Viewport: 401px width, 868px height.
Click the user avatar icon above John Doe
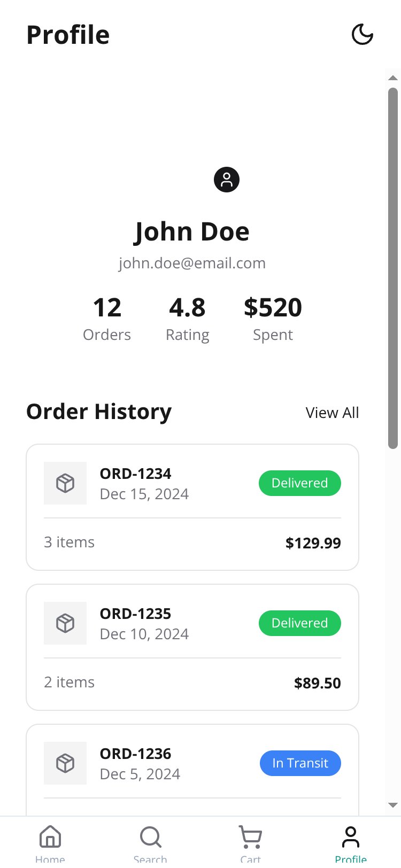[227, 179]
